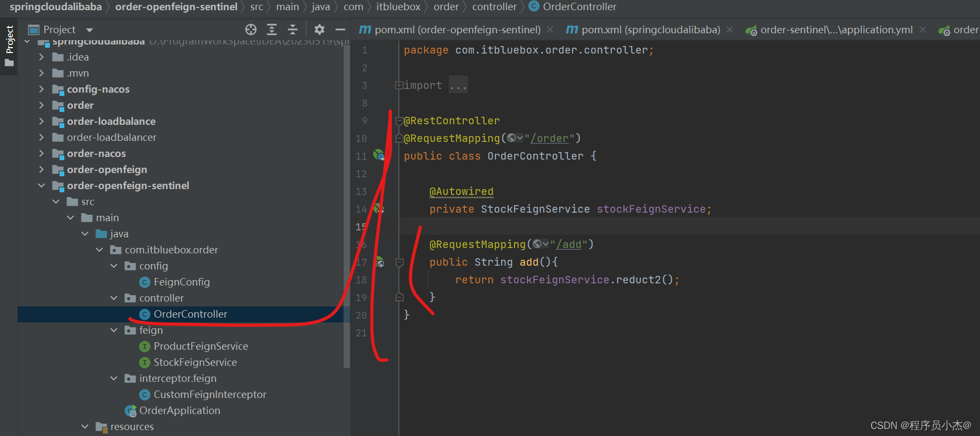
Task: Expand the order-loadbalance module
Action: (x=41, y=121)
